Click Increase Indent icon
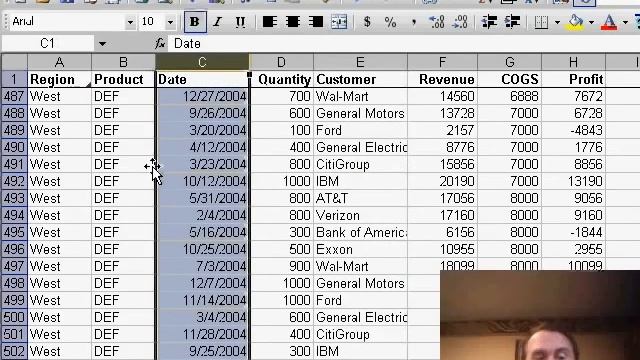Viewport: 640px width, 360px height. [x=512, y=22]
